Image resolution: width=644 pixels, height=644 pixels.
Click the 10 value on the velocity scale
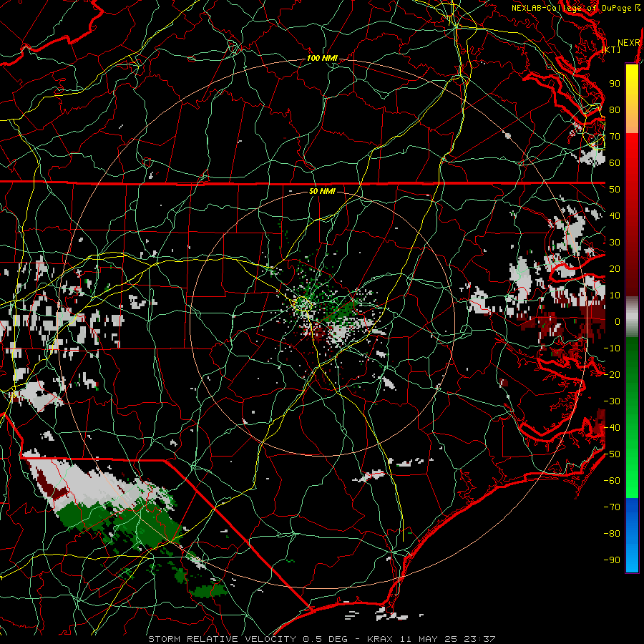pos(615,296)
